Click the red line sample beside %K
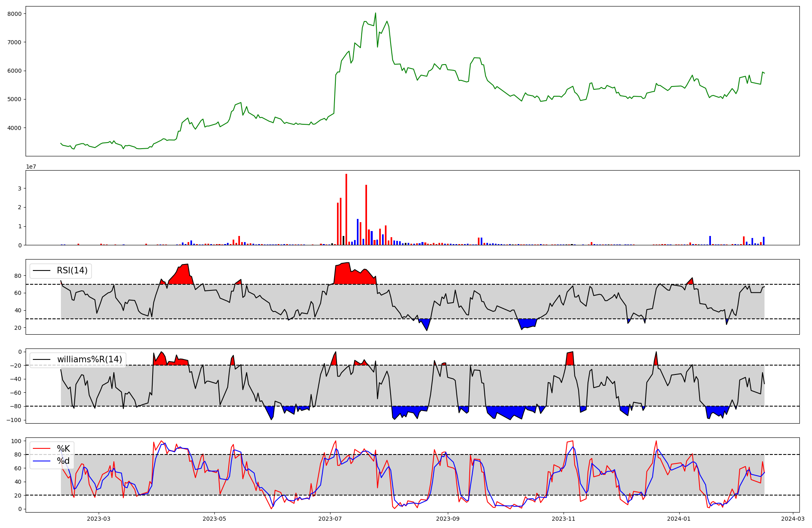Image resolution: width=812 pixels, height=528 pixels. click(x=42, y=449)
